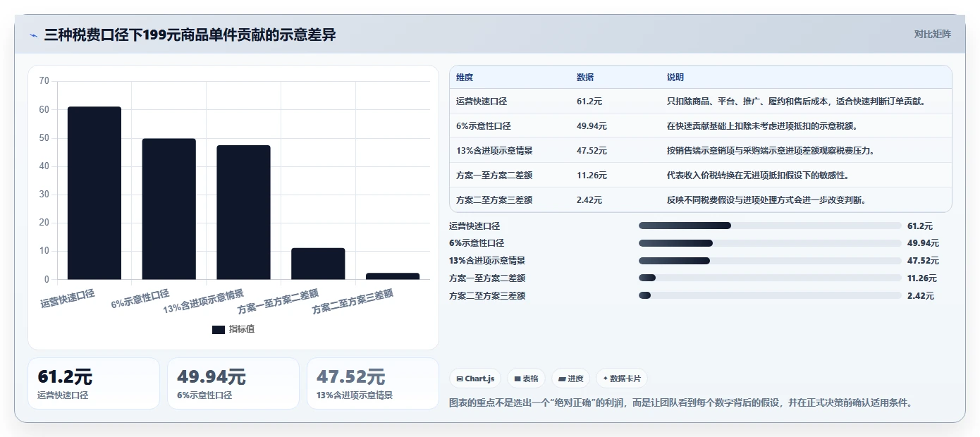Viewport: 980px width, 437px height.
Task: Click the 方案一至方案二差额 chart bar
Action: tap(318, 264)
